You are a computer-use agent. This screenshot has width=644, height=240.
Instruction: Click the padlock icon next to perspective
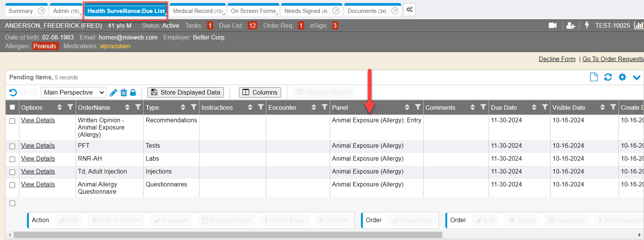click(133, 92)
